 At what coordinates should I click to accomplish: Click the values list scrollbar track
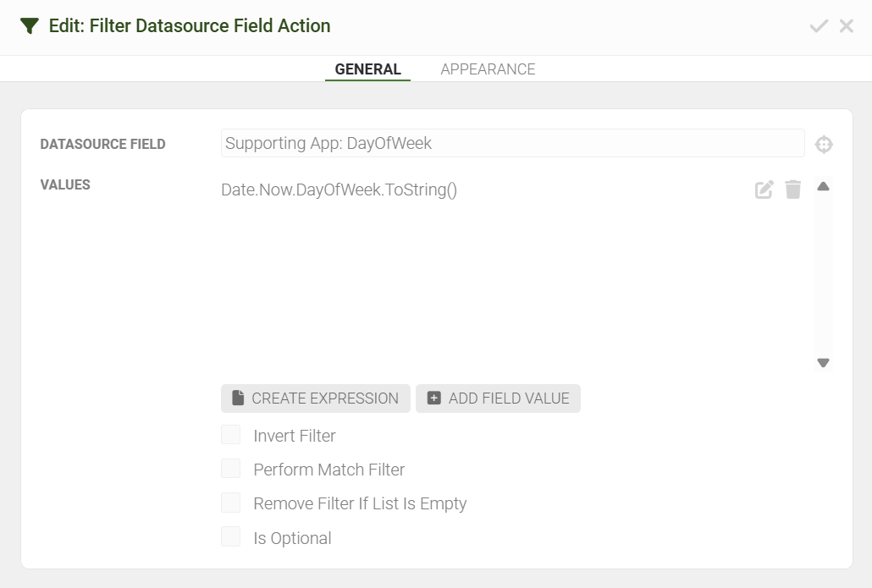823,275
